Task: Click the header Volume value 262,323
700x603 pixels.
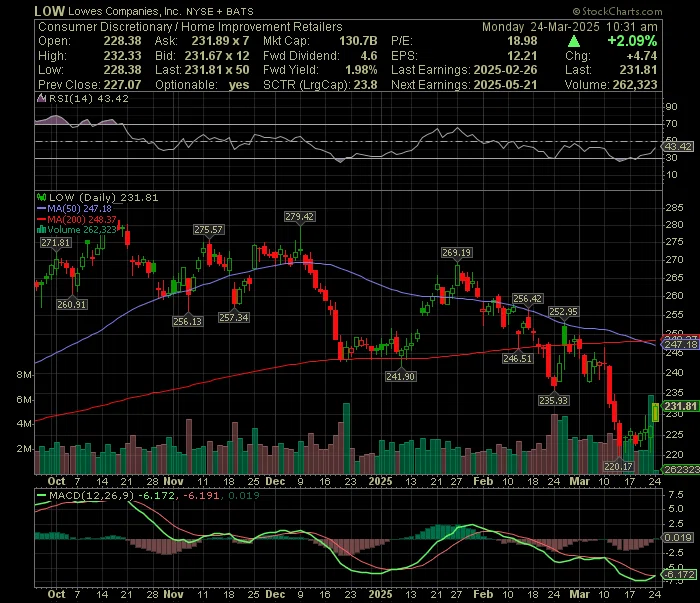Action: [635, 85]
